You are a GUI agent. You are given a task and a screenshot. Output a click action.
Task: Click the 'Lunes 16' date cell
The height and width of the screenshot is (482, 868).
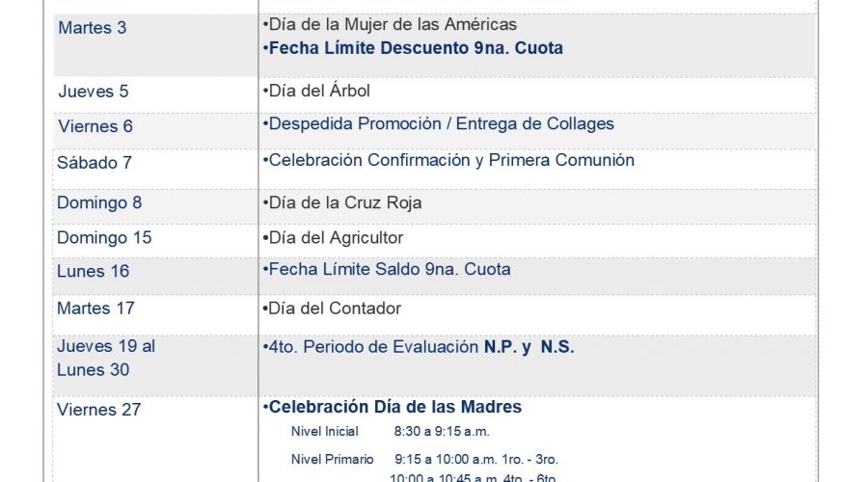click(x=155, y=276)
